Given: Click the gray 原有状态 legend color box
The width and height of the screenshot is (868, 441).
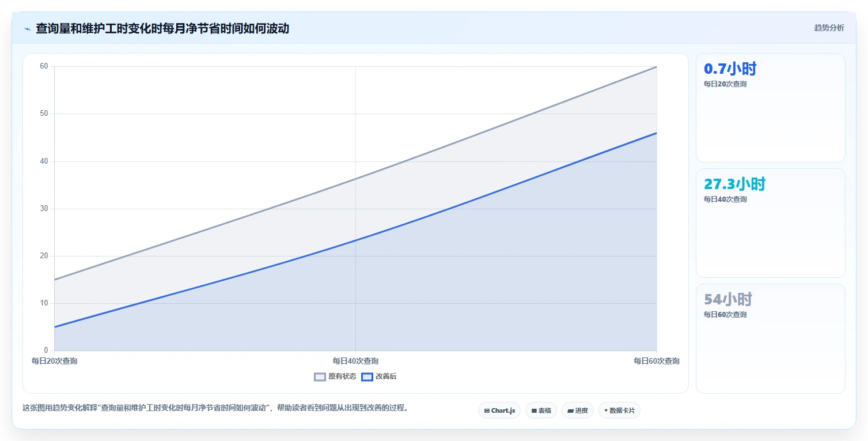Looking at the screenshot, I should (x=320, y=377).
